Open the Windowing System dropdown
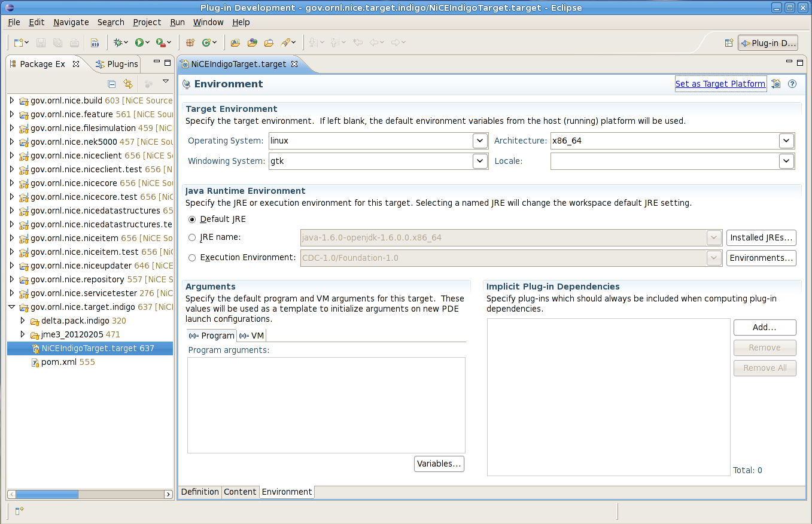812x524 pixels. click(x=480, y=162)
